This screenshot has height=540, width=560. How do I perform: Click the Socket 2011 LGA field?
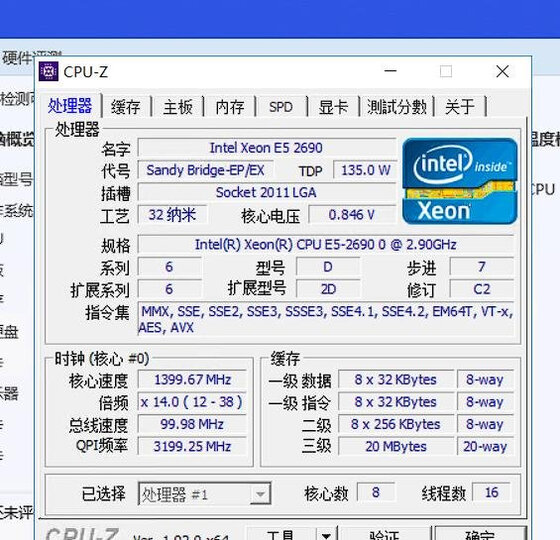(267, 192)
